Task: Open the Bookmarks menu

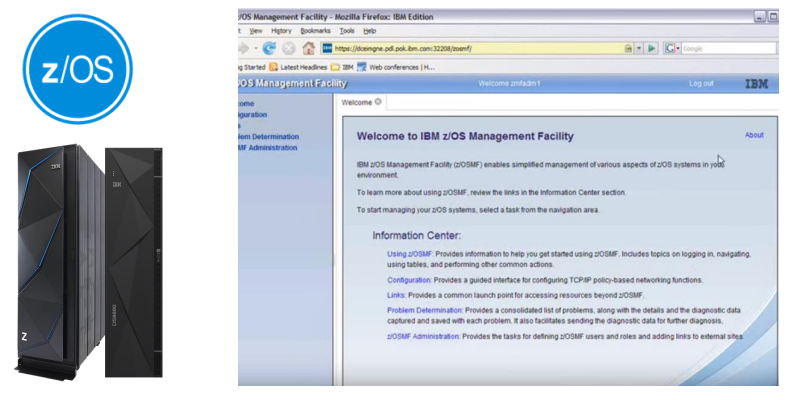Action: (315, 31)
